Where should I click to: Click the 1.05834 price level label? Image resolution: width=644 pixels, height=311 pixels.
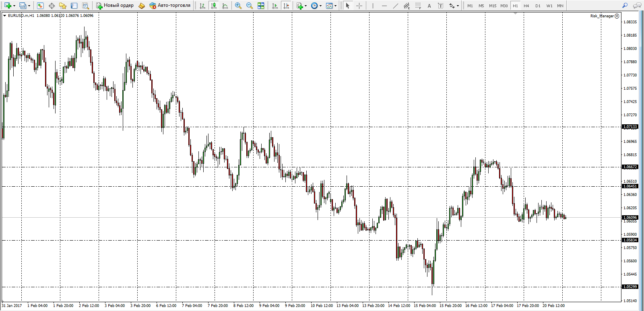(630, 240)
